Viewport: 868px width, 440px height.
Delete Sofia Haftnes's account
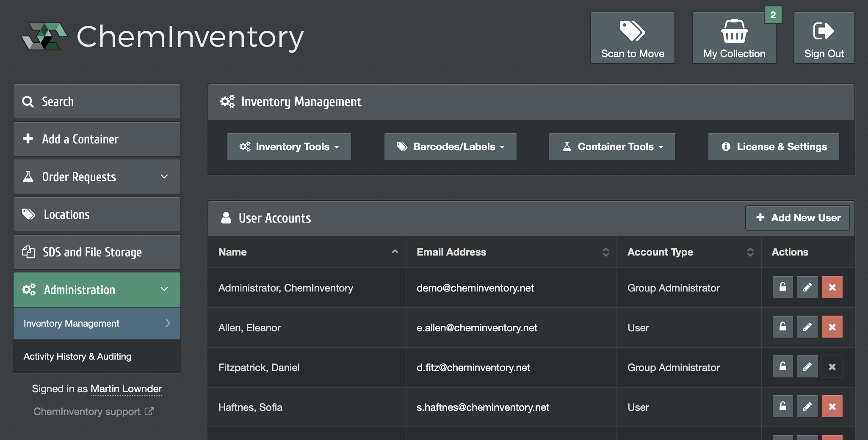(832, 407)
